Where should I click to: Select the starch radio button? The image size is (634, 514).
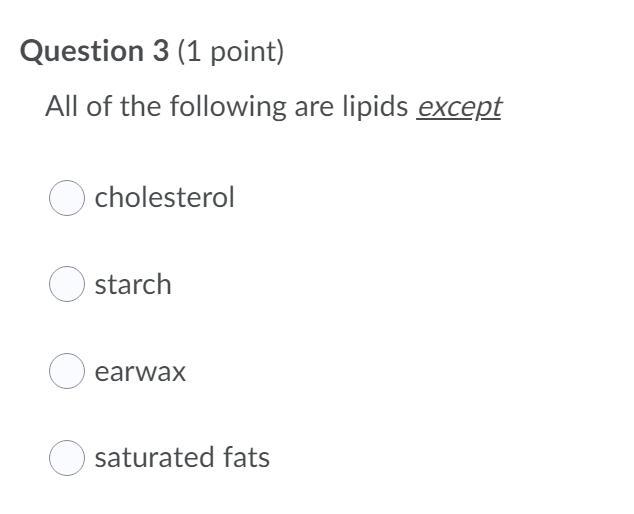point(67,284)
